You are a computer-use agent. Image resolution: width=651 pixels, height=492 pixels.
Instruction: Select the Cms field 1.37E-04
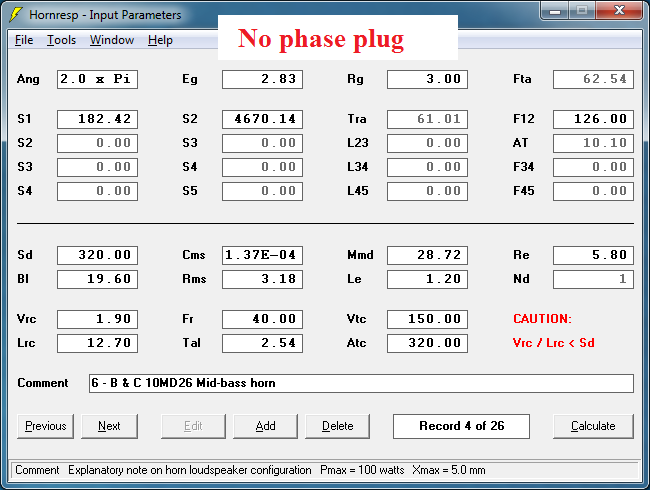coord(262,255)
